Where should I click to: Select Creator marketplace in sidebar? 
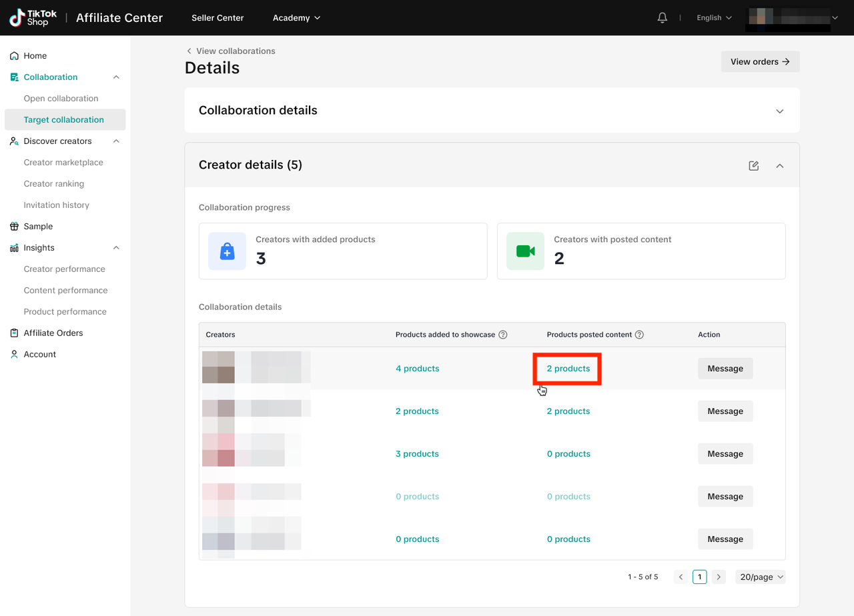[63, 163]
